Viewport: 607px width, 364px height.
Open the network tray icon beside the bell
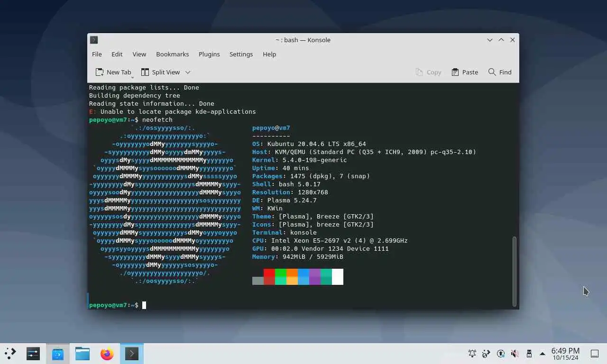coord(486,354)
